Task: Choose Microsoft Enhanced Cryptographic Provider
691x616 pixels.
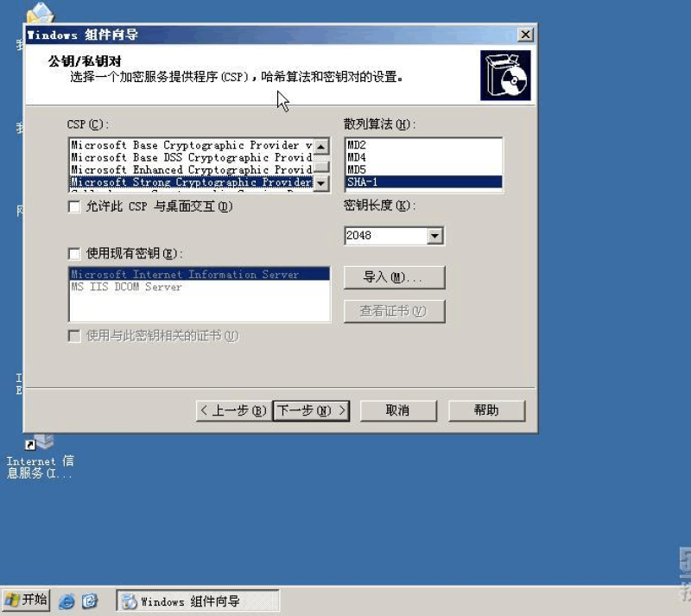Action: coord(190,170)
